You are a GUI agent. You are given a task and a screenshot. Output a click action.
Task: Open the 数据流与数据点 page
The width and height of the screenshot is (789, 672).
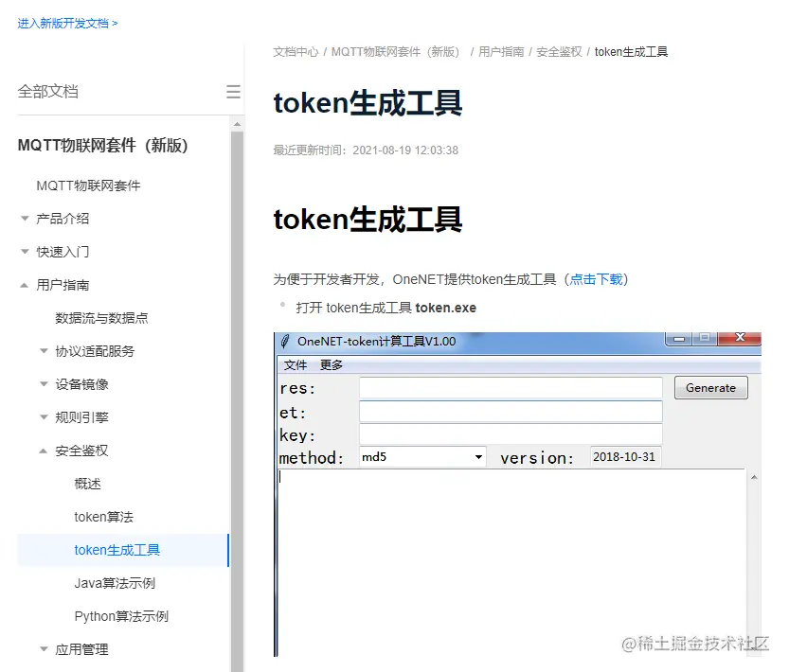101,318
